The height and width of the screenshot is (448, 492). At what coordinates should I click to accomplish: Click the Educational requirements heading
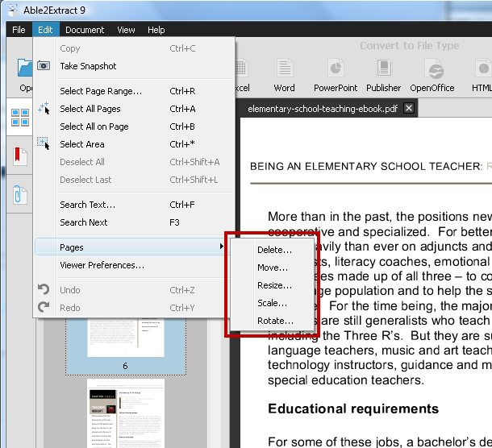click(x=353, y=409)
